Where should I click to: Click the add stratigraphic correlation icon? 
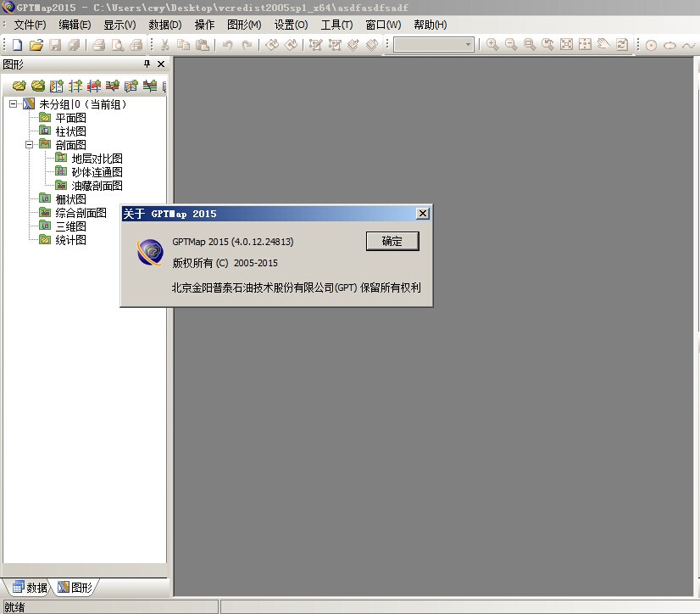tap(75, 86)
